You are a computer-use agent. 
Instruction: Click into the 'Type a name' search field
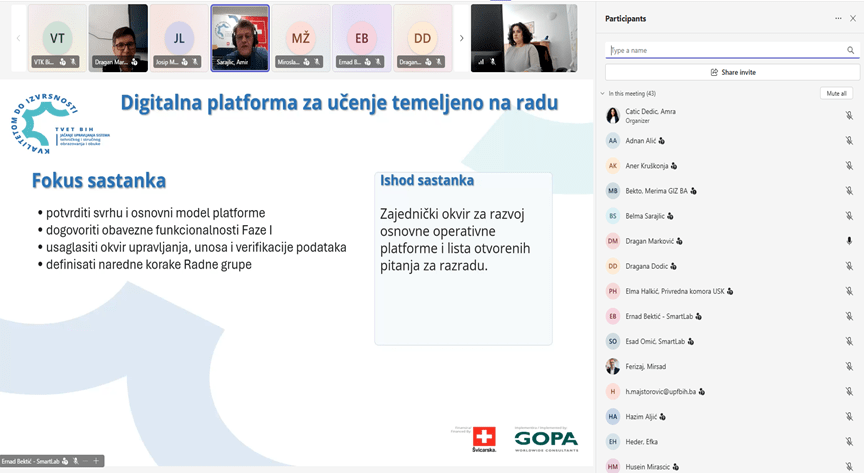click(x=725, y=50)
